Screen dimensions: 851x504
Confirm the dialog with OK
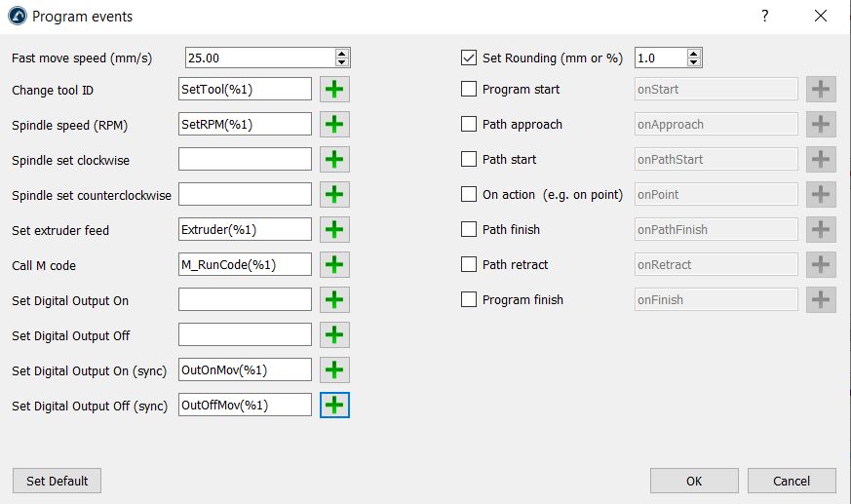(x=694, y=481)
